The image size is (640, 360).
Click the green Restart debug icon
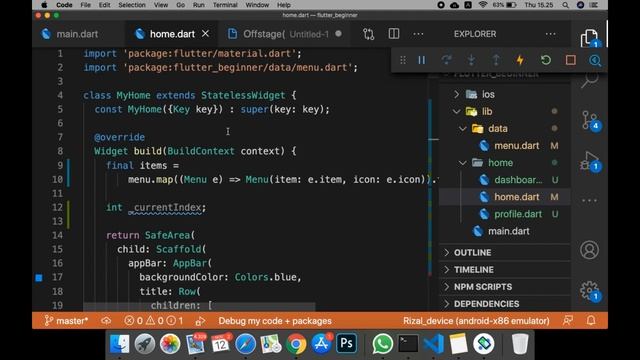point(546,60)
